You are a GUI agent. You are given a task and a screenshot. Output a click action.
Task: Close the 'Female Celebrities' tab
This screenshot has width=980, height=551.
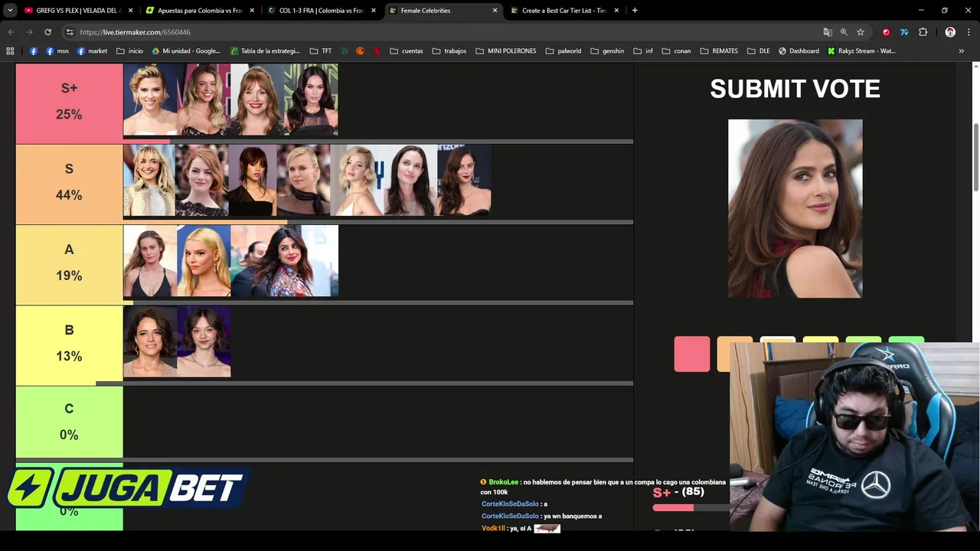point(495,11)
